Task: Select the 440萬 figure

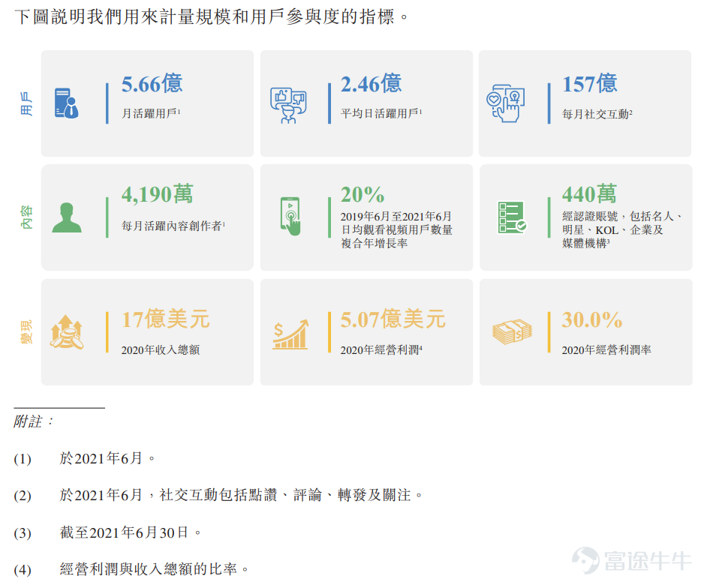Action: tap(589, 194)
